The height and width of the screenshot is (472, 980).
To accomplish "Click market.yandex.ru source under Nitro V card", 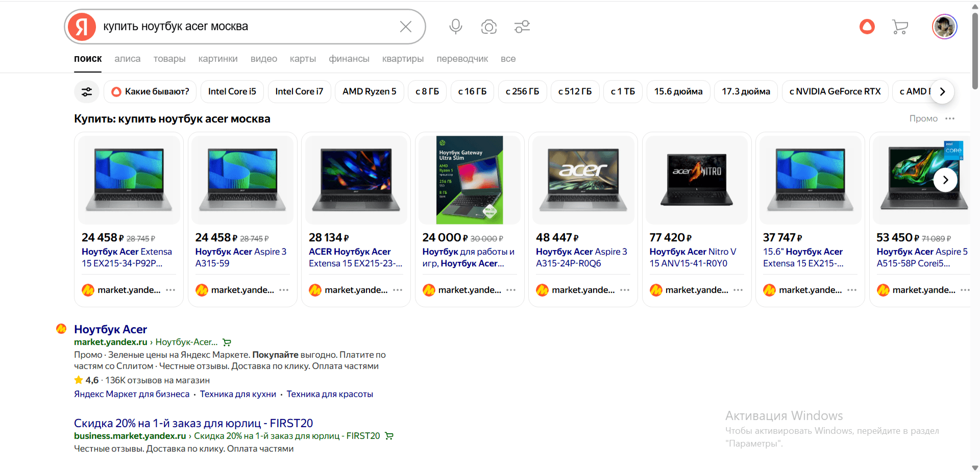I will tap(697, 290).
